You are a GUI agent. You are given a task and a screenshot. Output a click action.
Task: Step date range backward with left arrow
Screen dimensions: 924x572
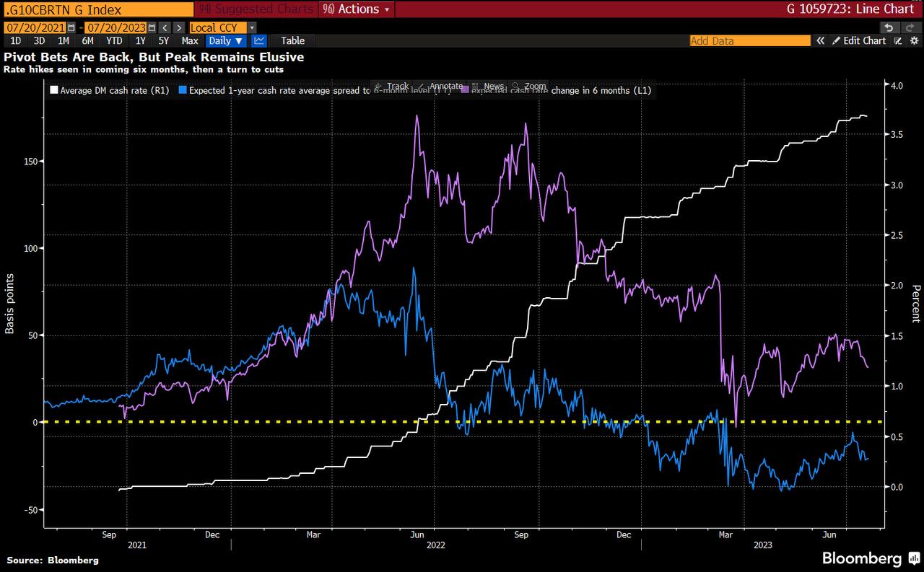tap(165, 27)
